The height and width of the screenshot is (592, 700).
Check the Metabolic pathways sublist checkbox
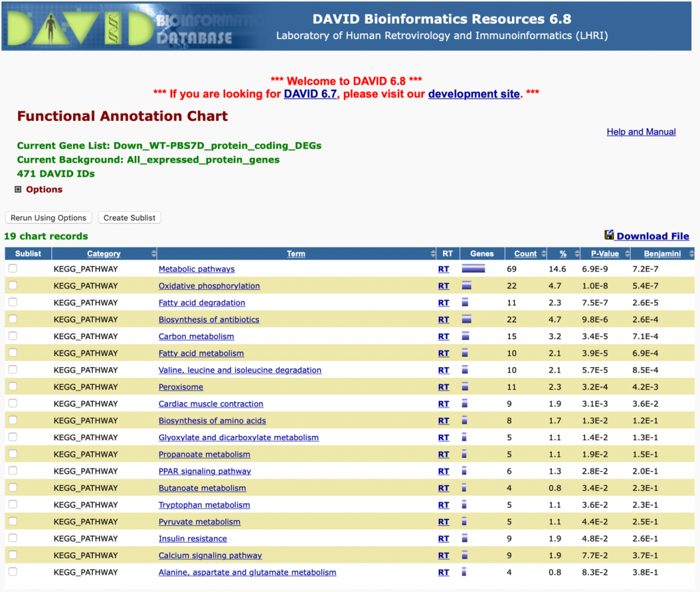(x=13, y=269)
